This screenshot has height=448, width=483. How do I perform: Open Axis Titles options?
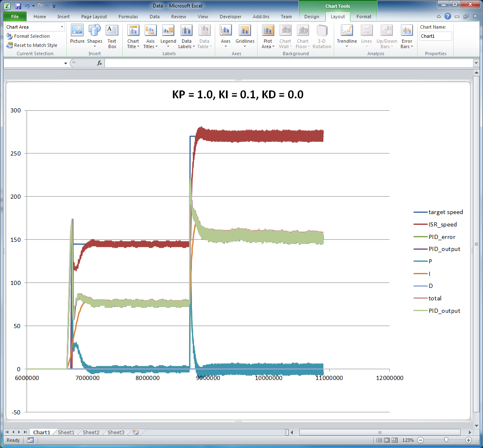pyautogui.click(x=150, y=37)
